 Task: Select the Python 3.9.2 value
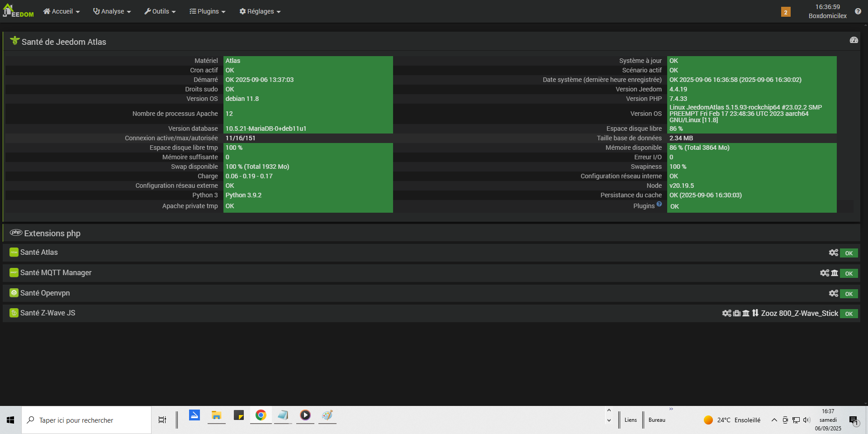click(x=243, y=196)
